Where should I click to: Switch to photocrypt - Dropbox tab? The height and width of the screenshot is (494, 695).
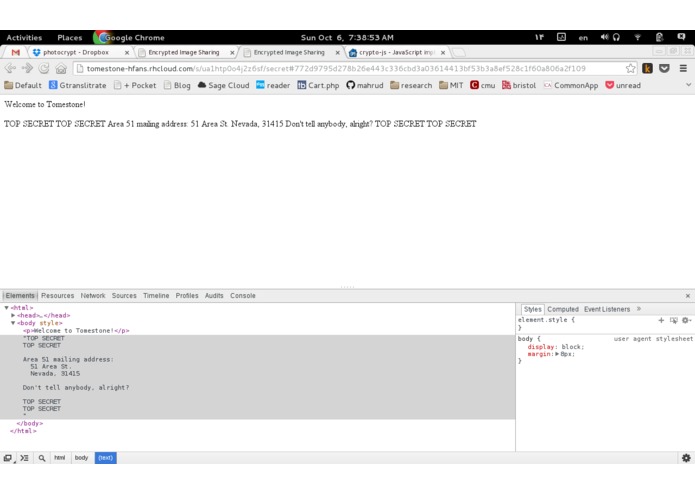(x=75, y=52)
